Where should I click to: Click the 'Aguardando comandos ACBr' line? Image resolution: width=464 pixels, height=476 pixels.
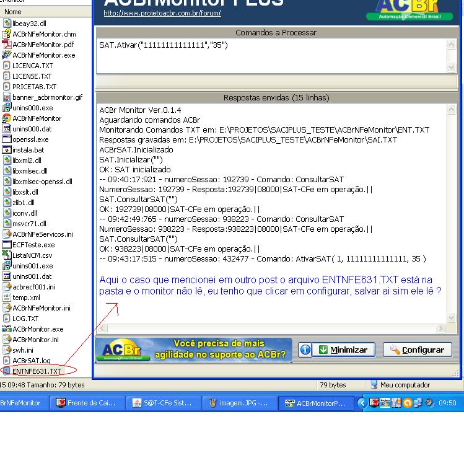(150, 120)
